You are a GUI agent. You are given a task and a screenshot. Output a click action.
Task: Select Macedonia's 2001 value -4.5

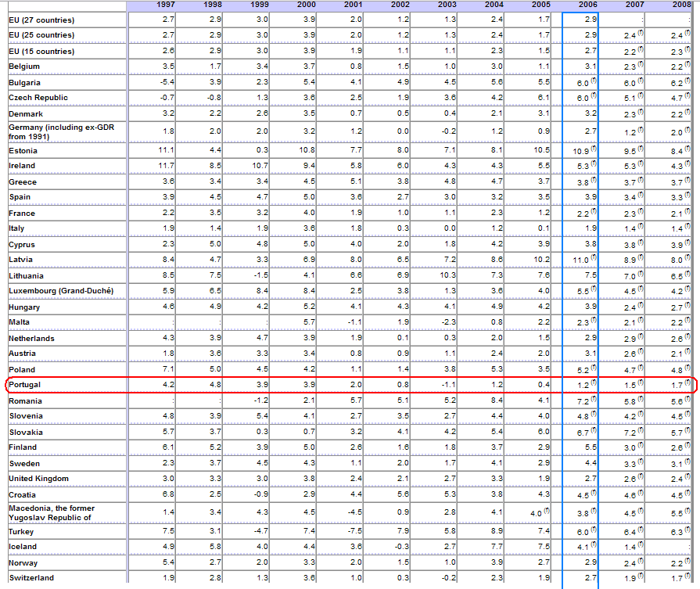click(354, 512)
